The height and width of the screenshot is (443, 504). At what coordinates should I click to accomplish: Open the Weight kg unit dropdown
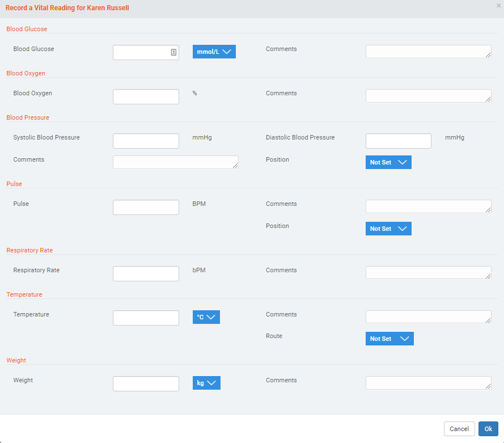(206, 383)
